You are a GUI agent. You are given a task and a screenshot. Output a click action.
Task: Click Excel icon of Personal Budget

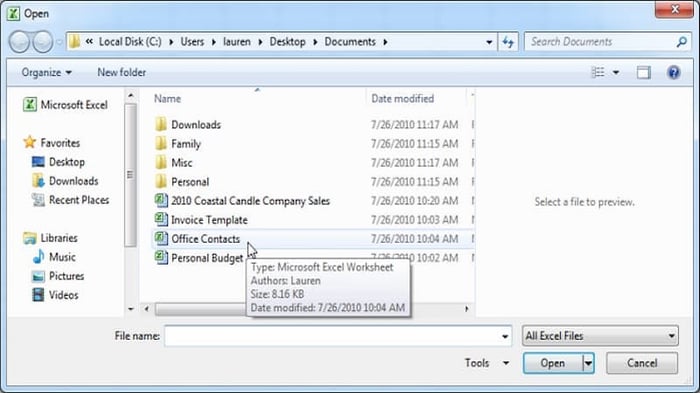161,258
